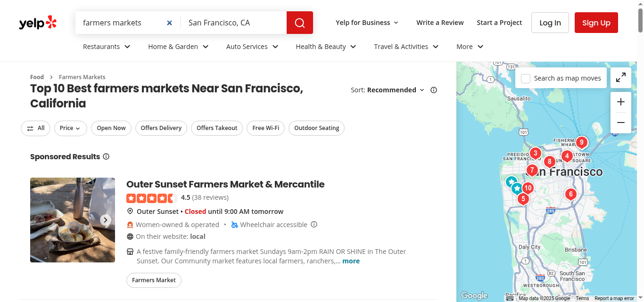
Task: Expand Yelp for Business menu
Action: (367, 23)
